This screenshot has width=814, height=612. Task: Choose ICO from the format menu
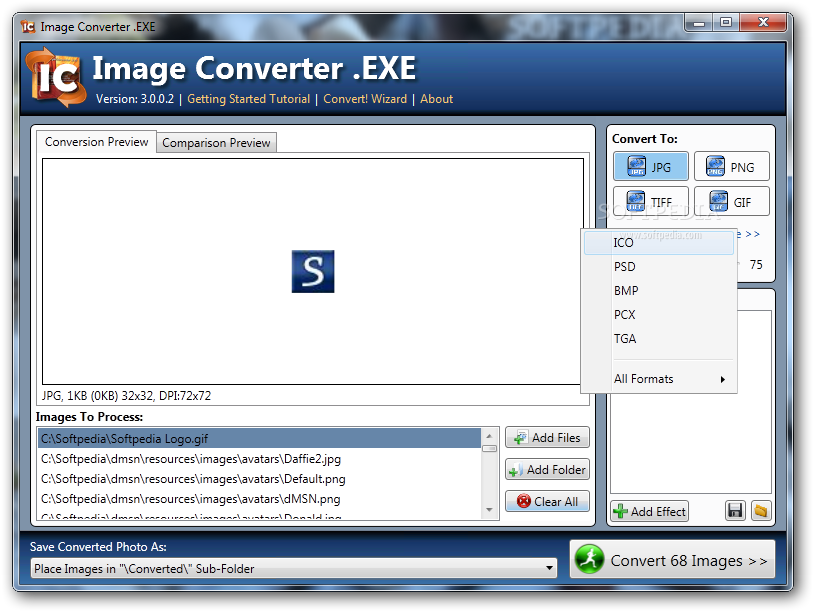pos(659,242)
